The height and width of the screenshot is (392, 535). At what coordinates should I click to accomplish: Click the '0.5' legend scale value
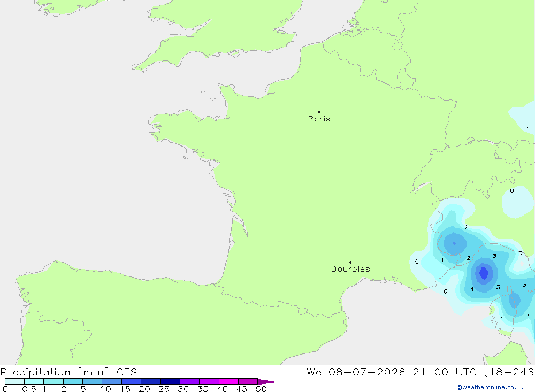click(29, 389)
